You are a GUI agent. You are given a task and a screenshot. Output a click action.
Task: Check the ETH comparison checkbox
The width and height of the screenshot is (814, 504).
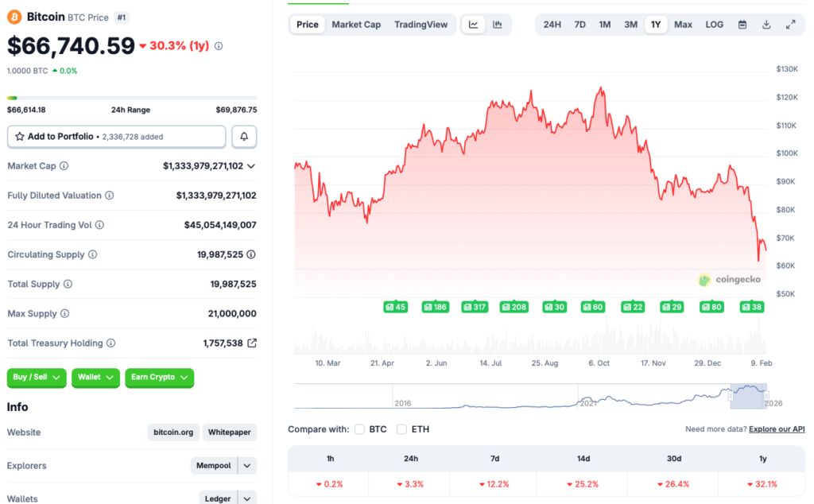[401, 428]
